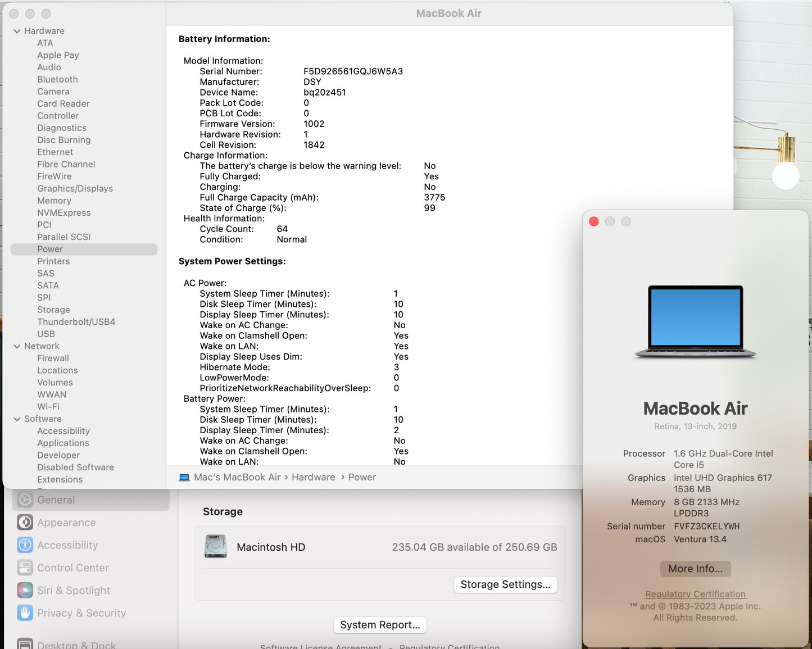Image resolution: width=812 pixels, height=649 pixels.
Task: Select Thunderbolt/USB4 in the sidebar
Action: (76, 322)
